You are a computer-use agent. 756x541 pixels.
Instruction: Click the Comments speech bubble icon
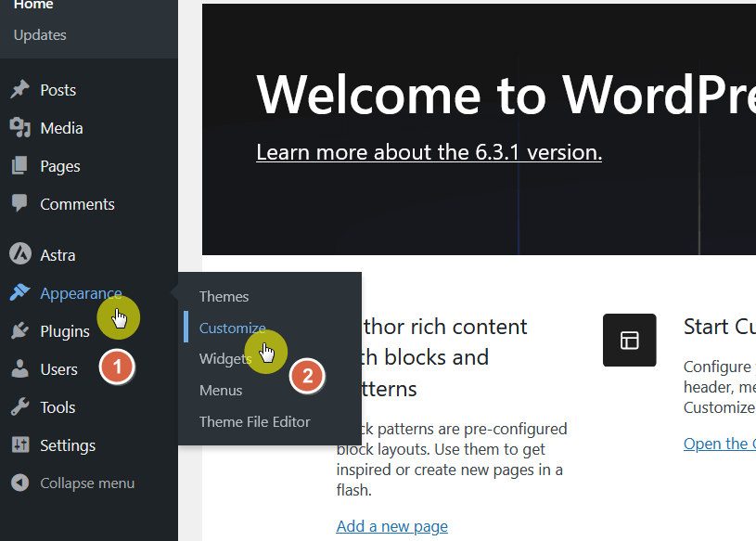pyautogui.click(x=19, y=203)
